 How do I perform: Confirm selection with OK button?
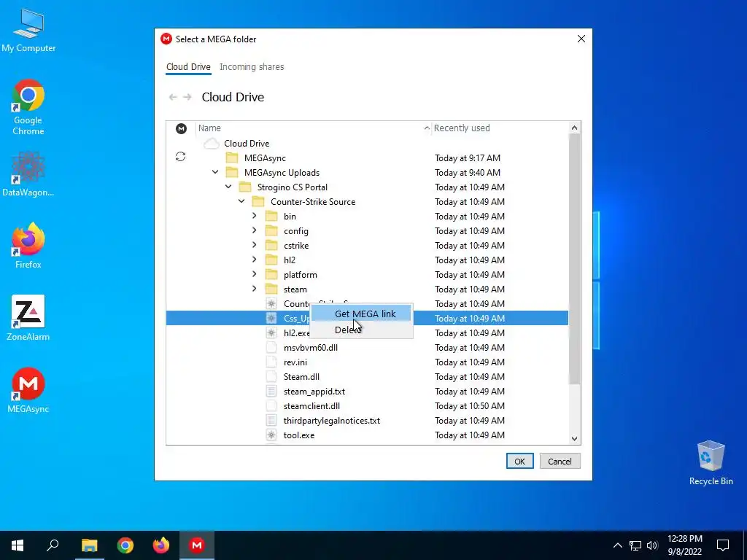pyautogui.click(x=519, y=462)
